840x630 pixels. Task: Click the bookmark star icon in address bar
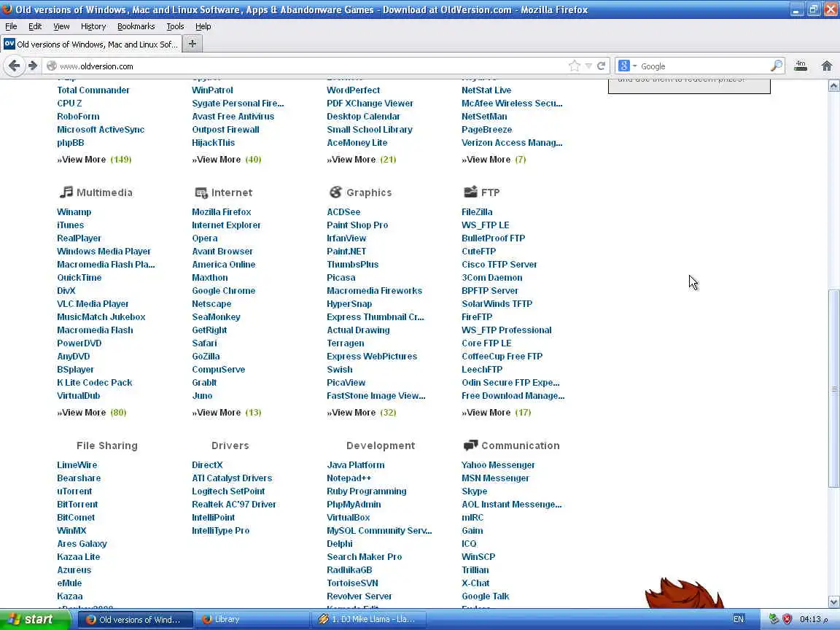[575, 66]
